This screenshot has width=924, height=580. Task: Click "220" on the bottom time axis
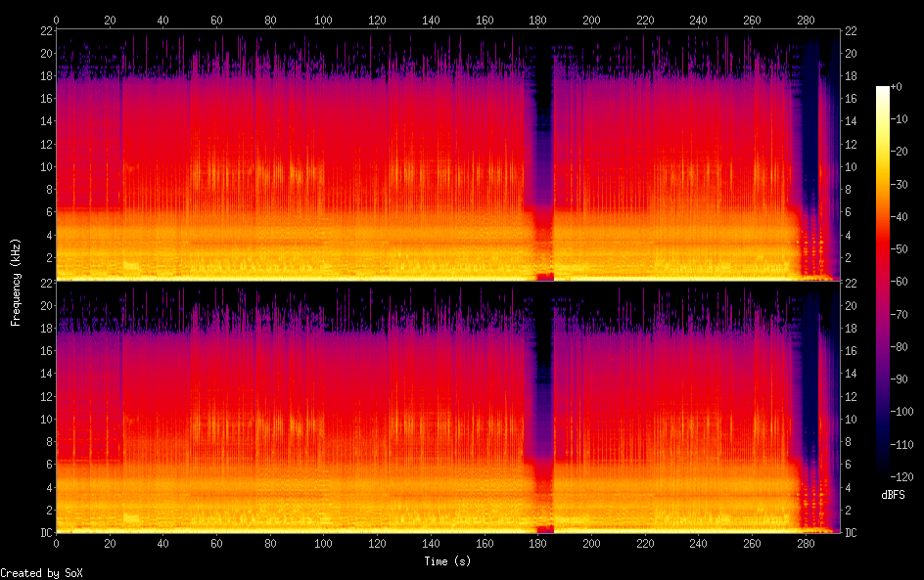(x=645, y=544)
